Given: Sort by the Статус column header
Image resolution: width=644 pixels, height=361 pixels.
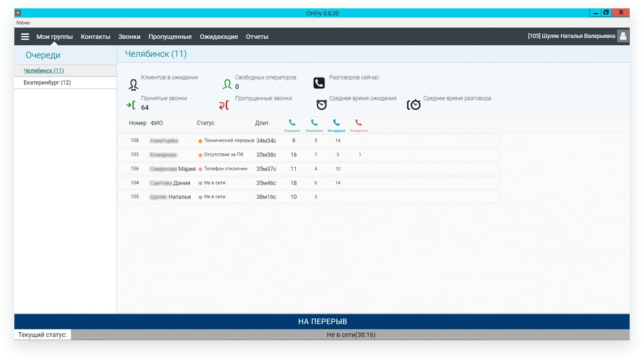Looking at the screenshot, I should [206, 123].
